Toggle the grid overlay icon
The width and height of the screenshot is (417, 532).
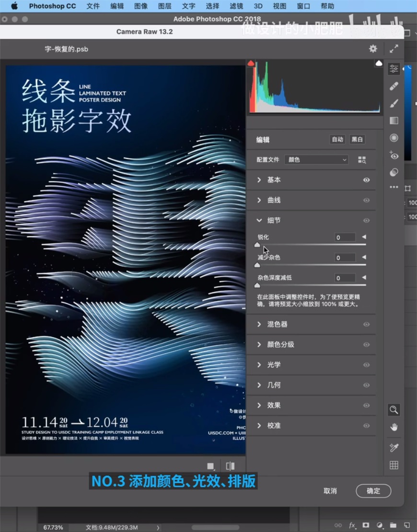pyautogui.click(x=394, y=465)
